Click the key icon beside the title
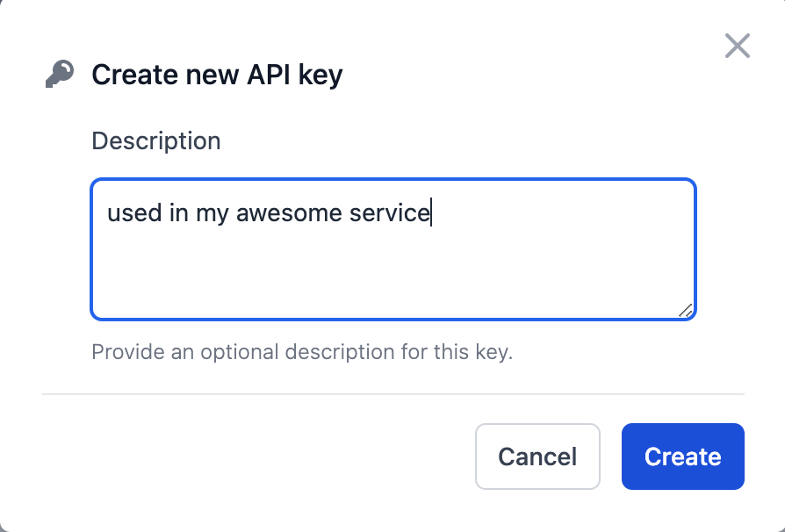 60,75
